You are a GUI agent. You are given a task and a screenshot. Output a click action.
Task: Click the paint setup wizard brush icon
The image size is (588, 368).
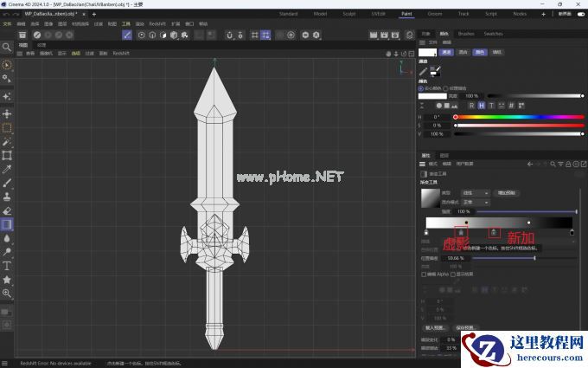coord(36,35)
